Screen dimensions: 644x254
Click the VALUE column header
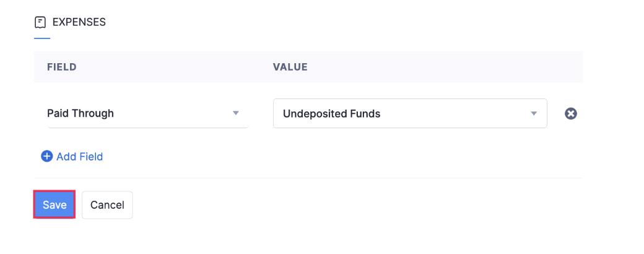[290, 67]
